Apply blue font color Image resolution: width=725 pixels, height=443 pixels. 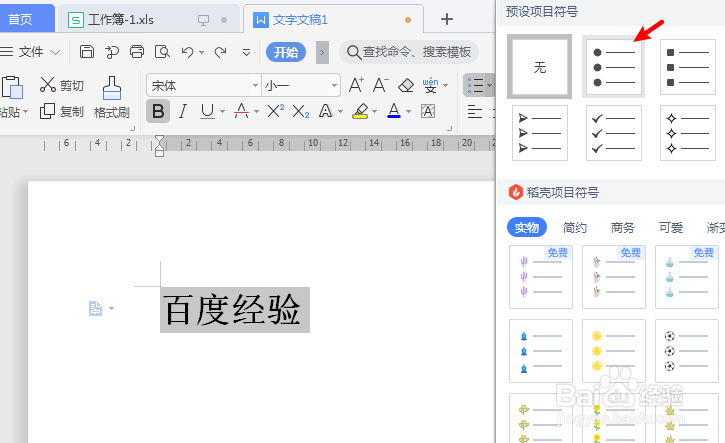point(394,111)
